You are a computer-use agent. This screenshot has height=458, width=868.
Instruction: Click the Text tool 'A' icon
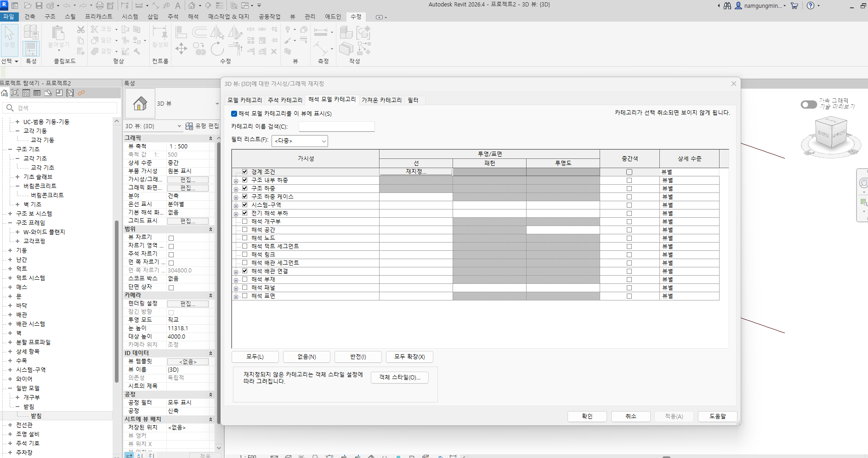click(x=178, y=6)
